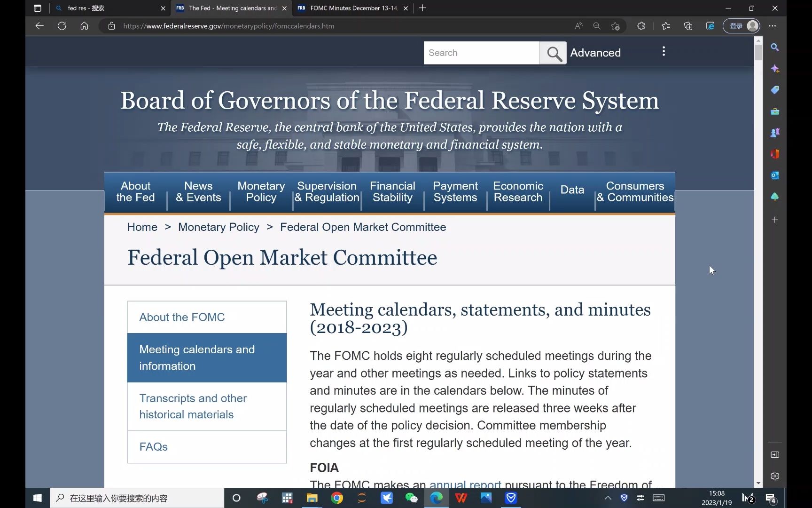812x508 pixels.
Task: Go to Monetary Policy breadcrumb
Action: [x=219, y=227]
